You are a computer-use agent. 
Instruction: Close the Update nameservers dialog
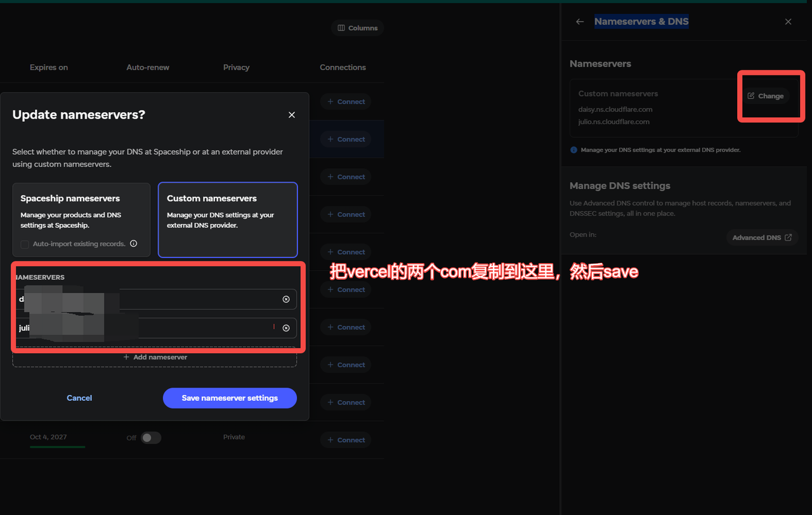click(292, 115)
